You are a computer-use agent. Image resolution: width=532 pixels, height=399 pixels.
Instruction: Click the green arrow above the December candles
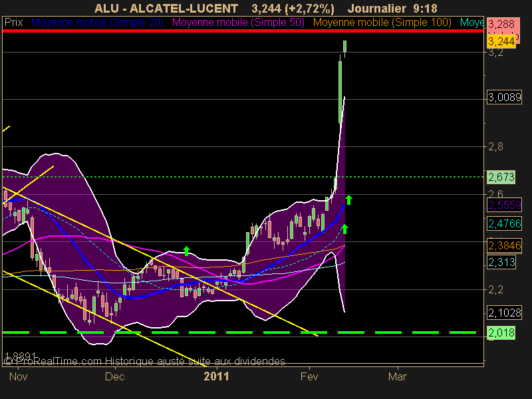(186, 251)
